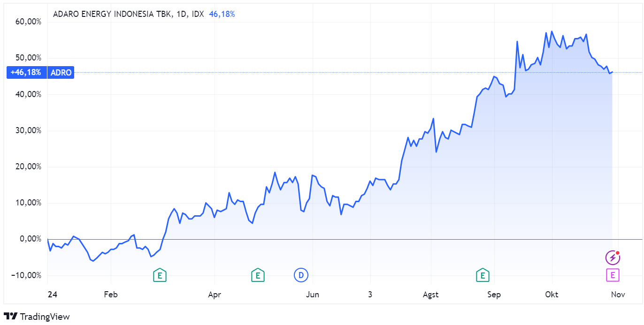
Task: Click the pink upcoming earnings E marker
Action: tap(613, 275)
